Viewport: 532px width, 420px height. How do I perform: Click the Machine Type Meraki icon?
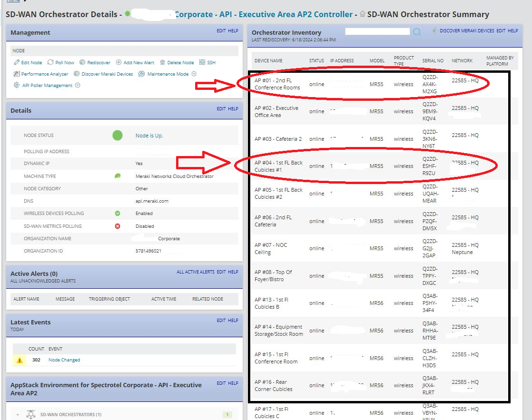tap(118, 176)
